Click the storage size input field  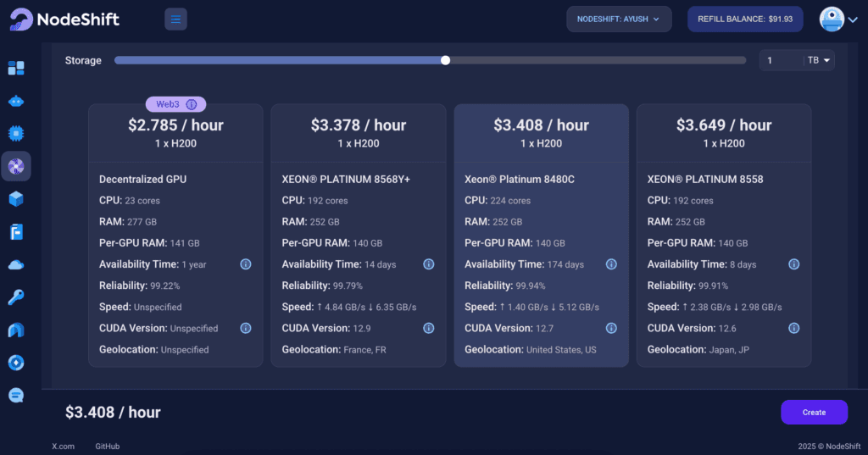(782, 60)
